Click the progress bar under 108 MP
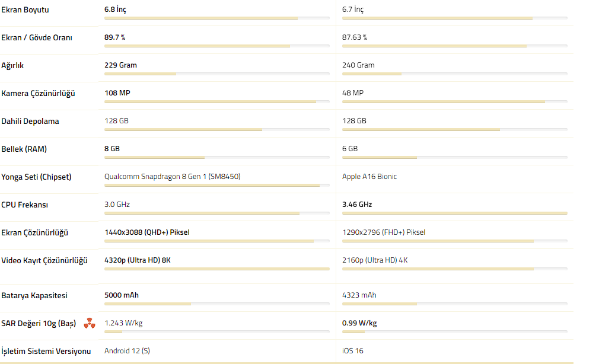 point(216,102)
